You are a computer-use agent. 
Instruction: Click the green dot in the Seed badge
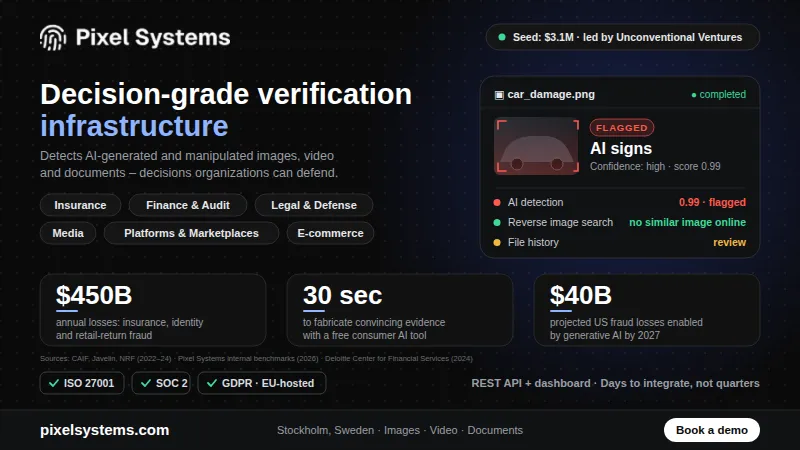click(502, 37)
